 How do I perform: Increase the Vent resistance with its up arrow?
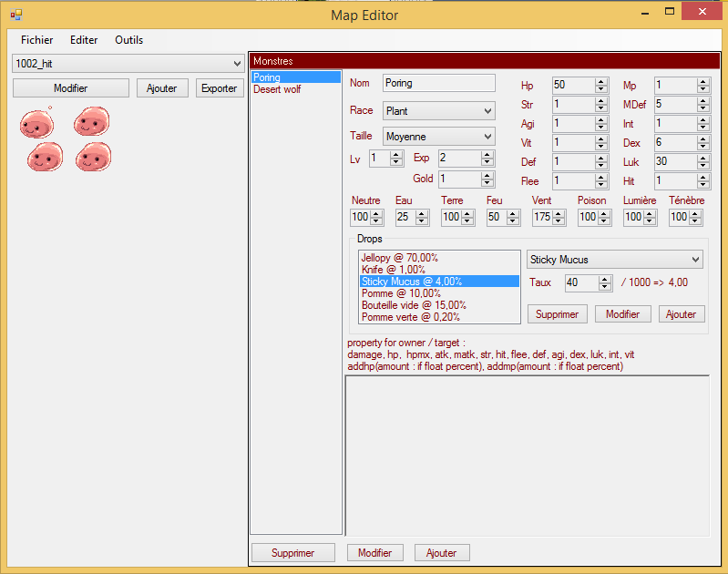coord(559,213)
